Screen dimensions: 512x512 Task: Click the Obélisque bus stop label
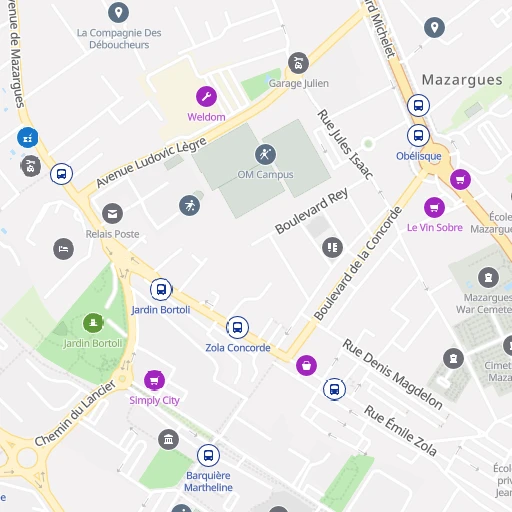pyautogui.click(x=419, y=156)
